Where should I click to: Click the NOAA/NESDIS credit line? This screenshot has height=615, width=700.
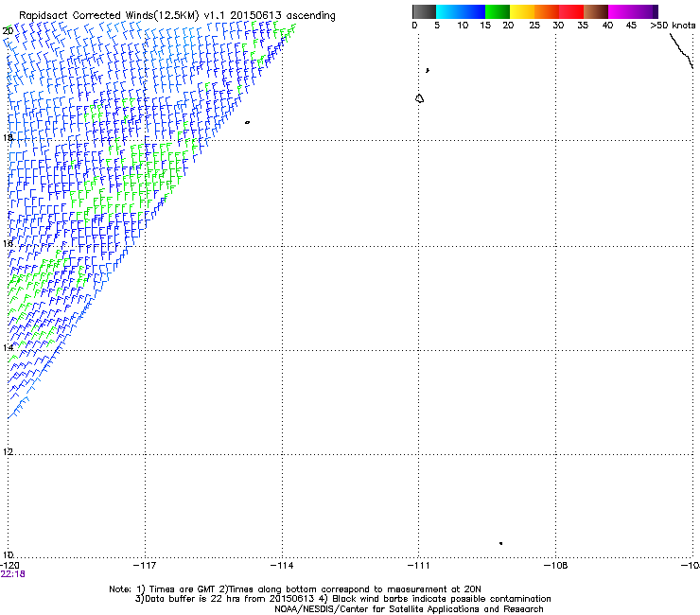coord(409,609)
